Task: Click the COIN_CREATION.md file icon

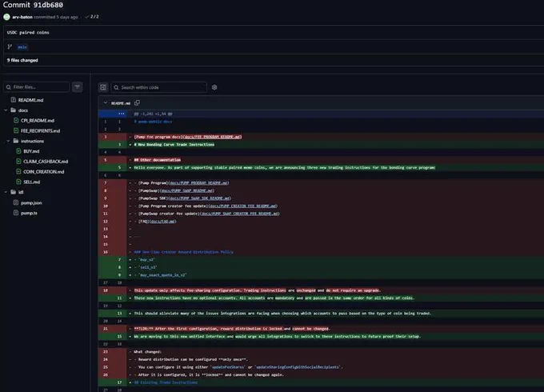Action: (x=18, y=172)
